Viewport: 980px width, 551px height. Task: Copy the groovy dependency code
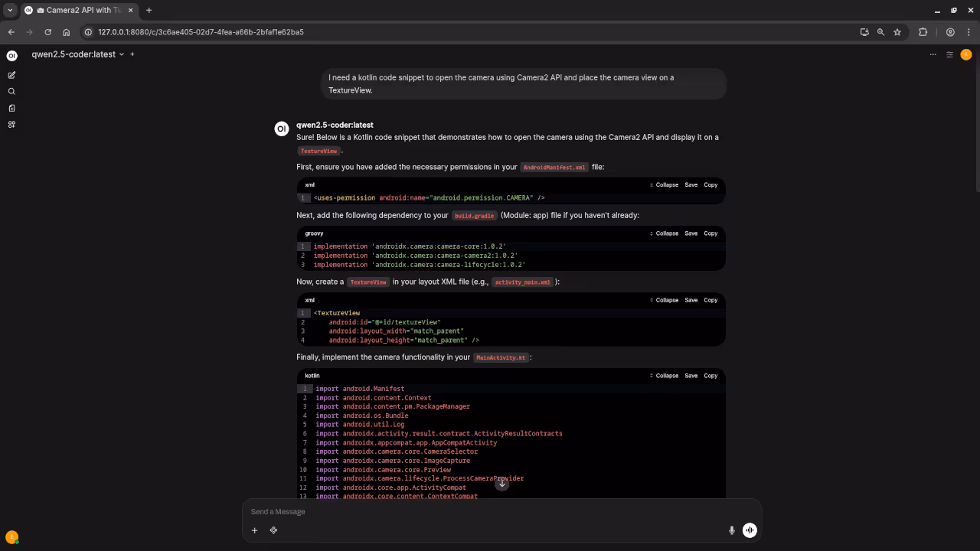[x=710, y=233]
